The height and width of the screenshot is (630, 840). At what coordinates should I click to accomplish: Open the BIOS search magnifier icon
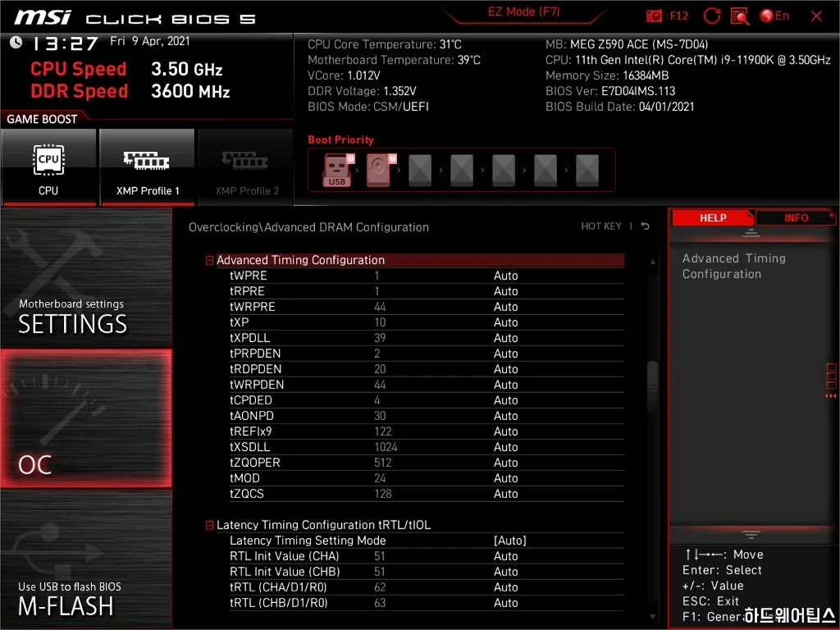point(740,16)
